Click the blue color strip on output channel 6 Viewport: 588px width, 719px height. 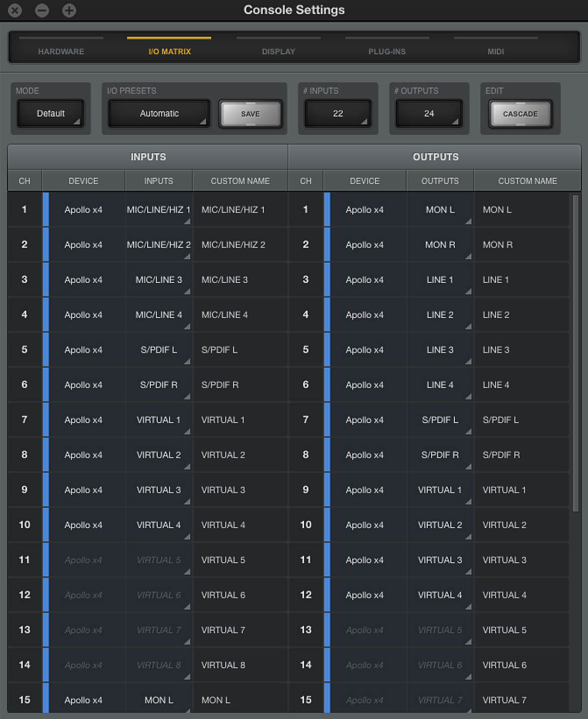pos(327,385)
